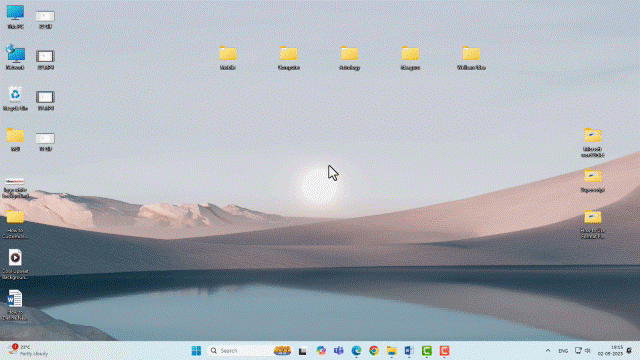This screenshot has height=360, width=640.
Task: Select the middle folder in the top row
Action: [349, 58]
